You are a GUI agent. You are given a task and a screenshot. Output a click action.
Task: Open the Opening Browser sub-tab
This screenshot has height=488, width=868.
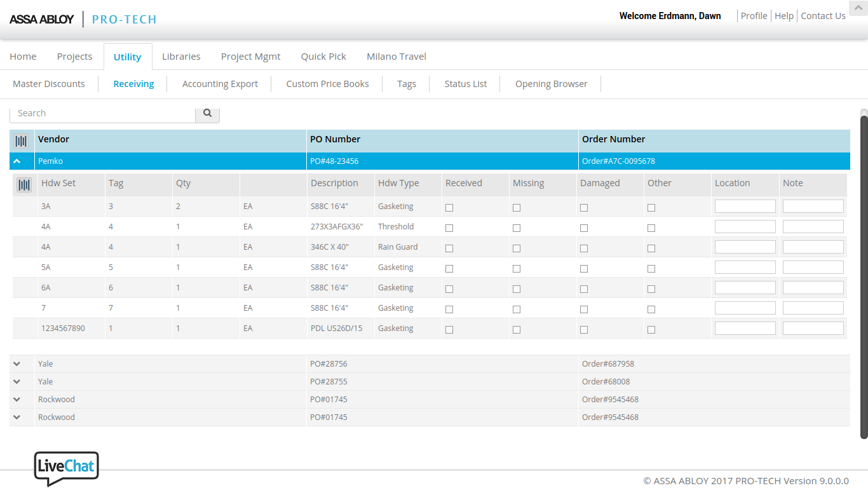(x=551, y=84)
